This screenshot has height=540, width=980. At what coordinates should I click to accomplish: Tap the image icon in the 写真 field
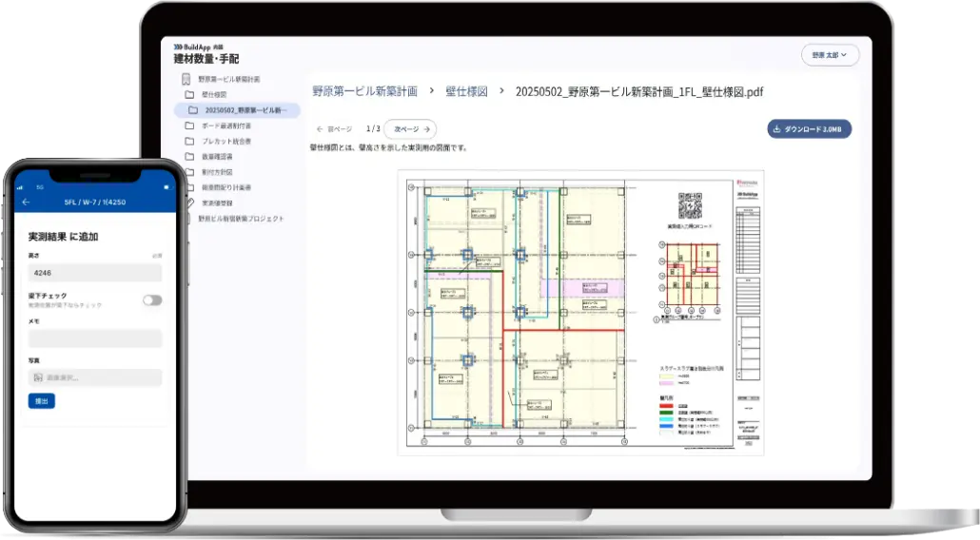pos(37,377)
